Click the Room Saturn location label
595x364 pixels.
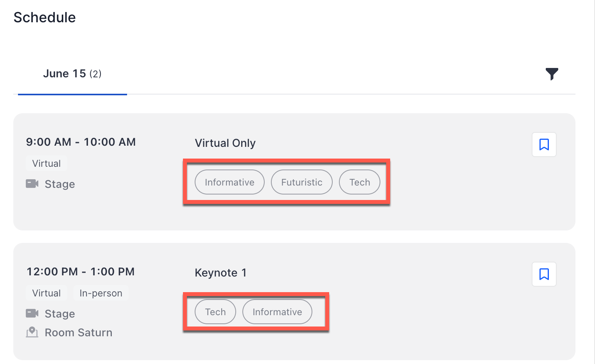tap(79, 332)
